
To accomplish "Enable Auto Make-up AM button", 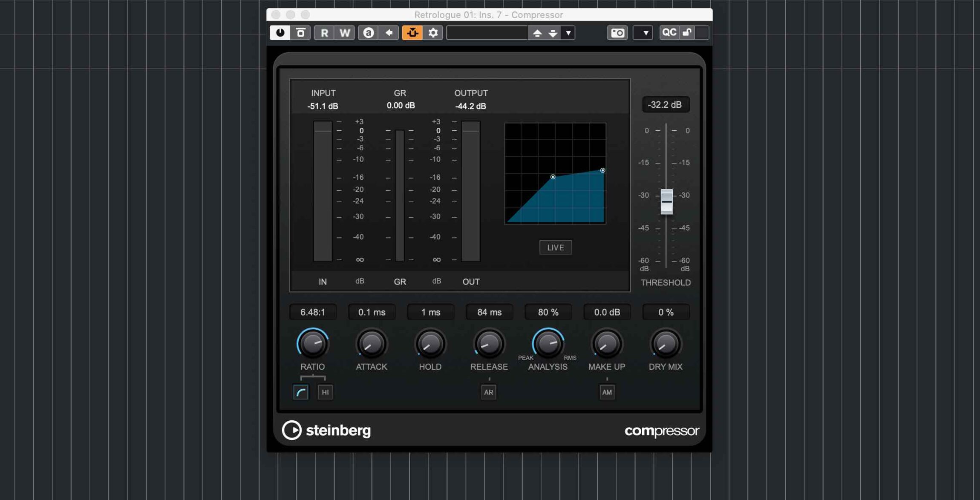I will pos(607,392).
